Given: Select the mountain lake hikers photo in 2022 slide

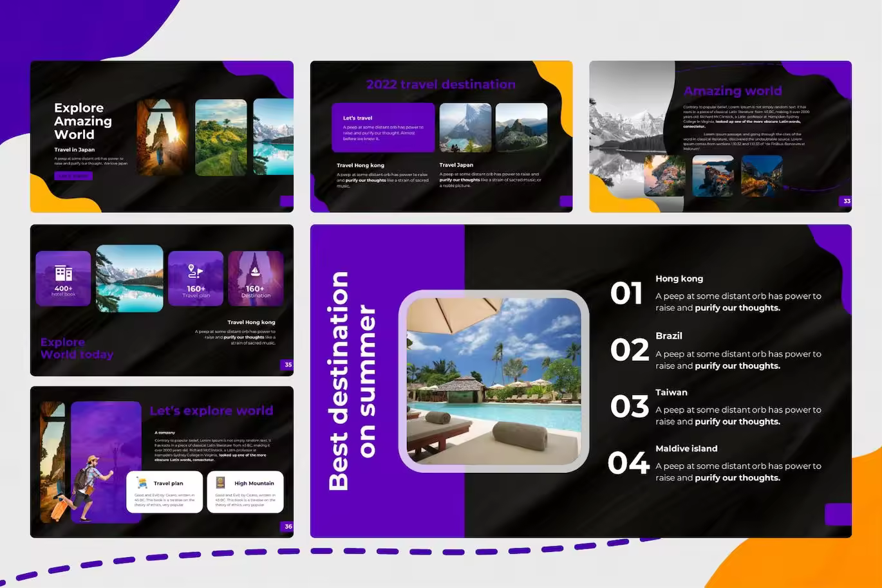Looking at the screenshot, I should pyautogui.click(x=465, y=127).
